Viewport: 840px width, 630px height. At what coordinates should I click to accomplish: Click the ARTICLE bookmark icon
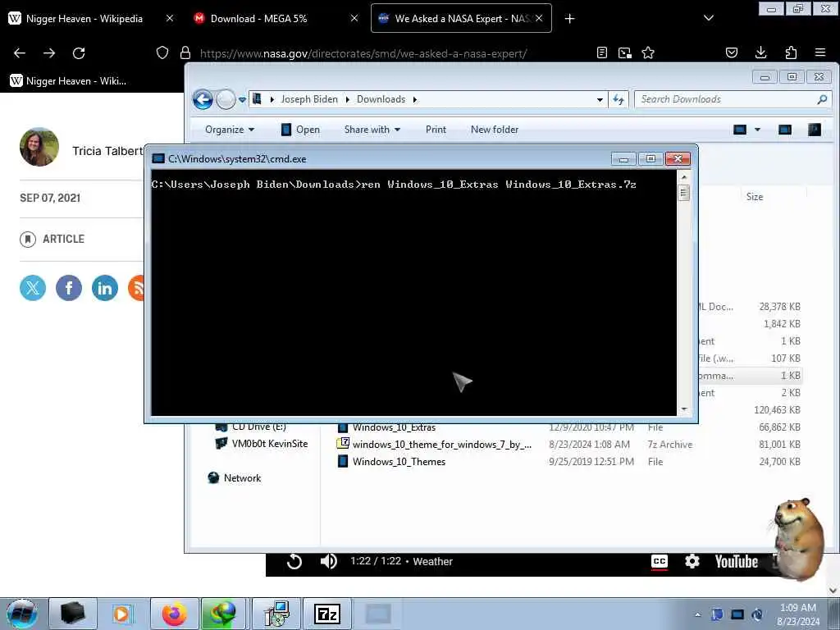click(x=28, y=239)
